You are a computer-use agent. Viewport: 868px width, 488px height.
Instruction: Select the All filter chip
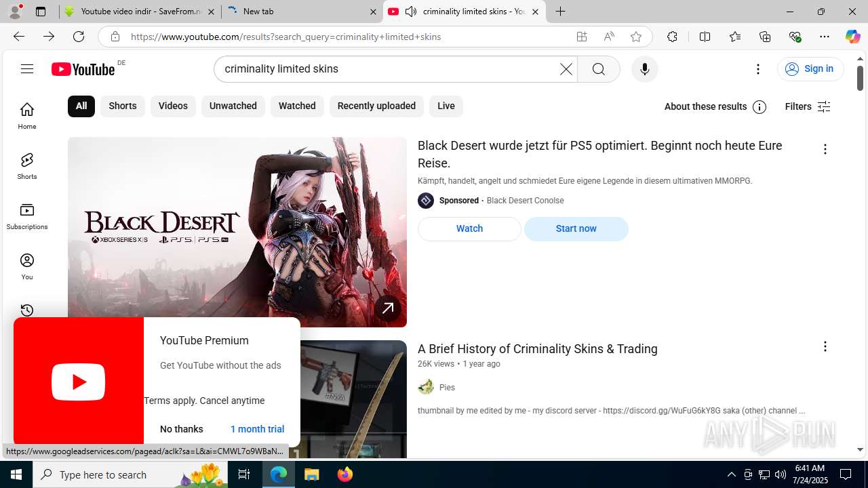point(81,106)
